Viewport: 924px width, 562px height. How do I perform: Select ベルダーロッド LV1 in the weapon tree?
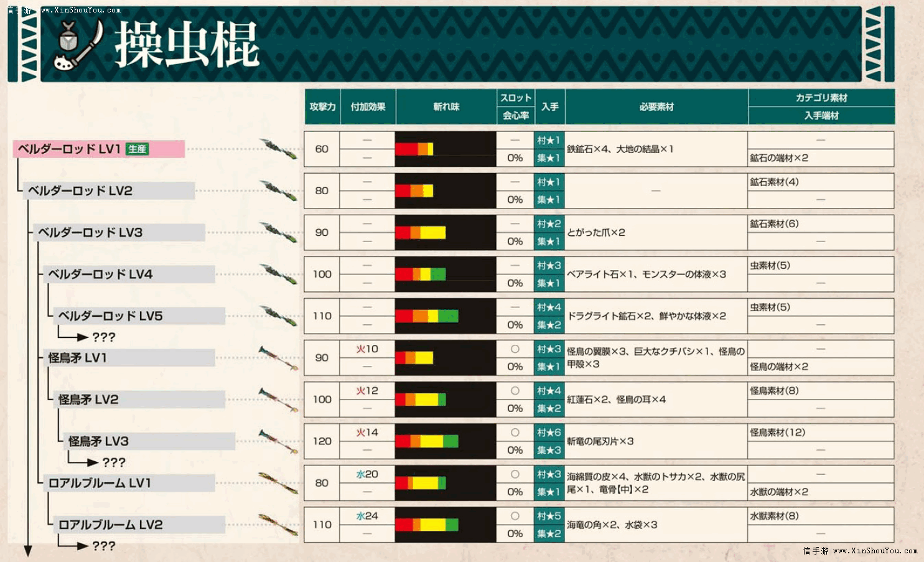98,149
